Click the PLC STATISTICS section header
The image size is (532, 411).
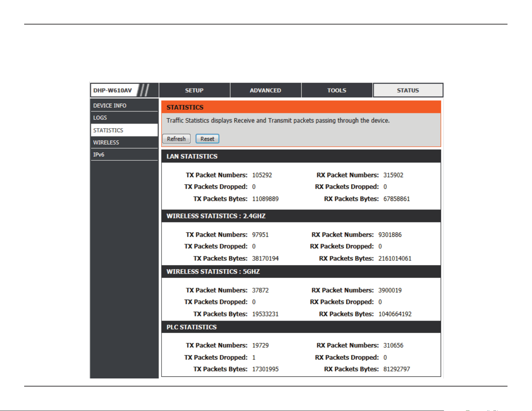pos(301,327)
